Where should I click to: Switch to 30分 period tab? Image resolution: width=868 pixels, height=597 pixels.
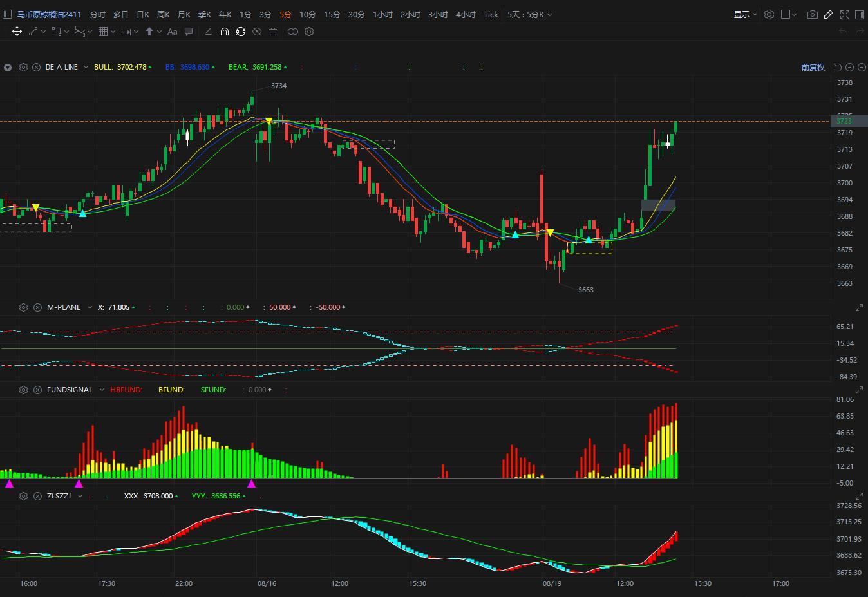coord(357,14)
